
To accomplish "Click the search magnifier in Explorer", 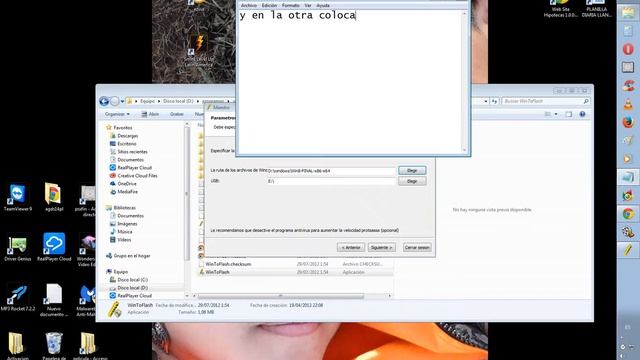I will tap(586, 101).
